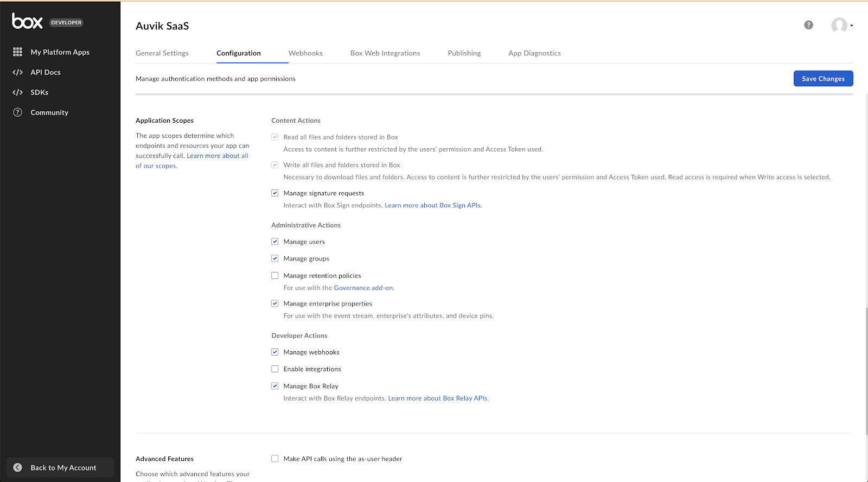
Task: Enable Manage retention policies
Action: 275,275
